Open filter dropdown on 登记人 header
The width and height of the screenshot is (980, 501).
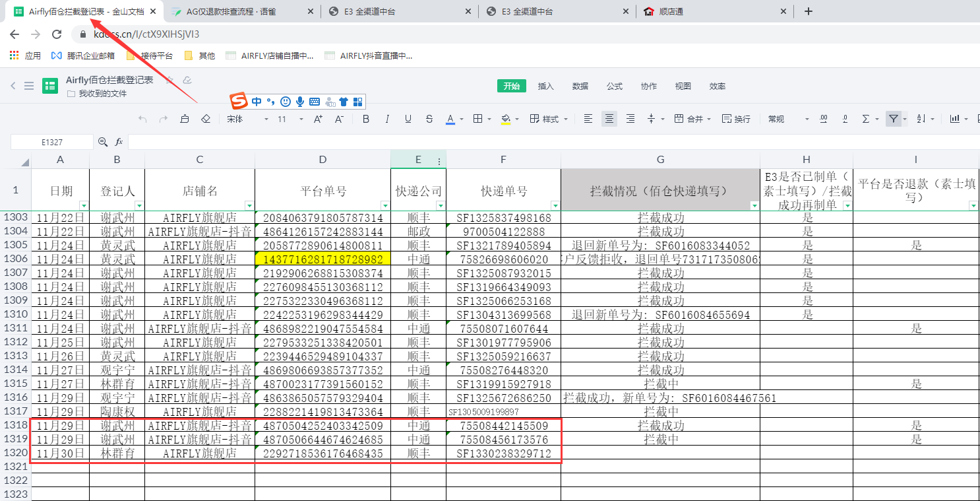138,205
